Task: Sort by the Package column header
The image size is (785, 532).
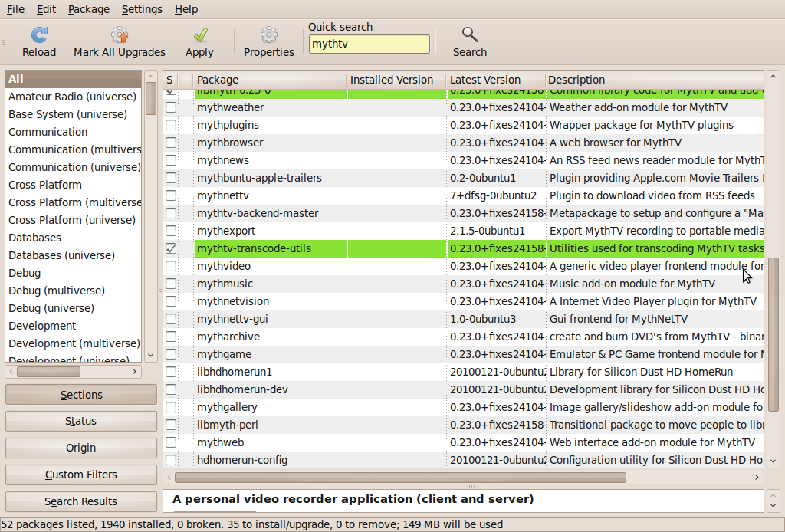Action: (270, 80)
